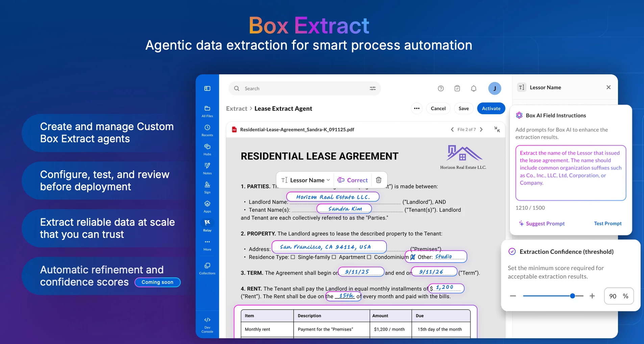Open Dev Console in sidebar
This screenshot has height=344, width=644.
pos(207,325)
